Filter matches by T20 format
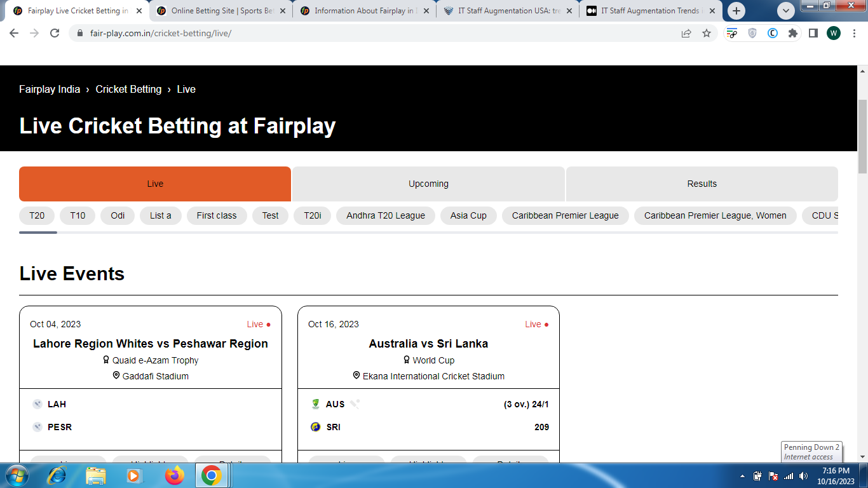Screen dimensions: 868x488 tap(37, 215)
